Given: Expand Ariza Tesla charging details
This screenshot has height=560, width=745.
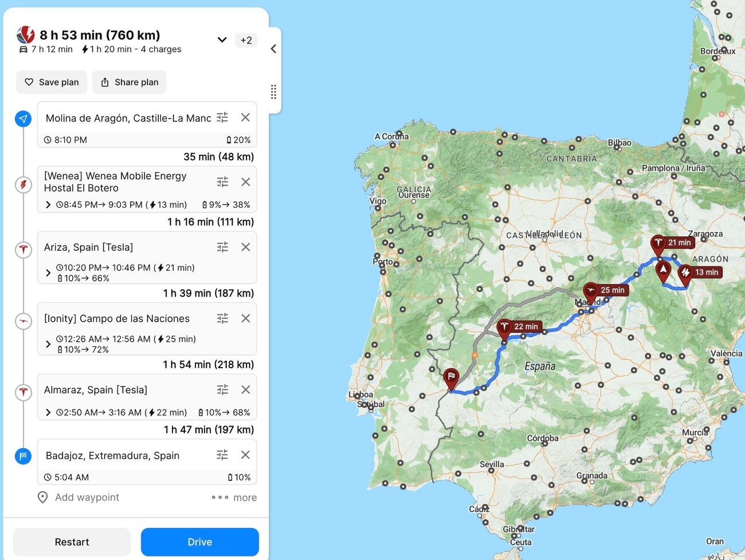Looking at the screenshot, I should [48, 273].
